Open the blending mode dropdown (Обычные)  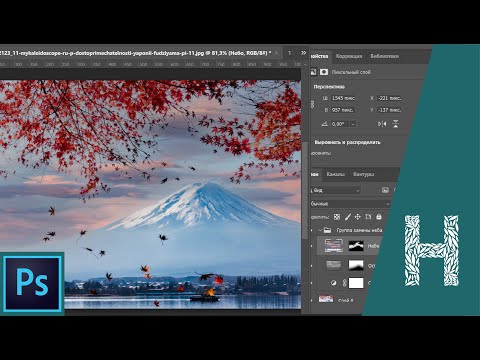click(x=351, y=203)
